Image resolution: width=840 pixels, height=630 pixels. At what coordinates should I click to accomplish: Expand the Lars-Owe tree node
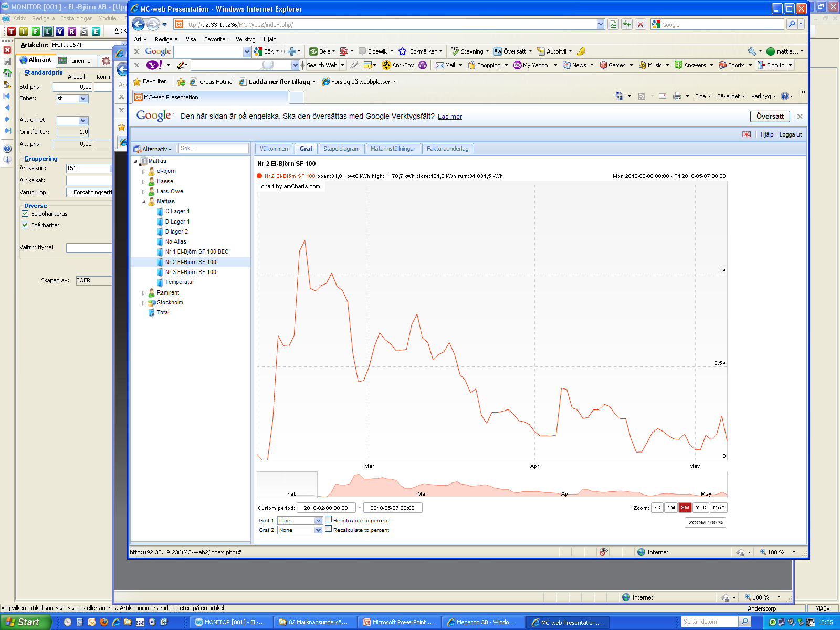(143, 192)
